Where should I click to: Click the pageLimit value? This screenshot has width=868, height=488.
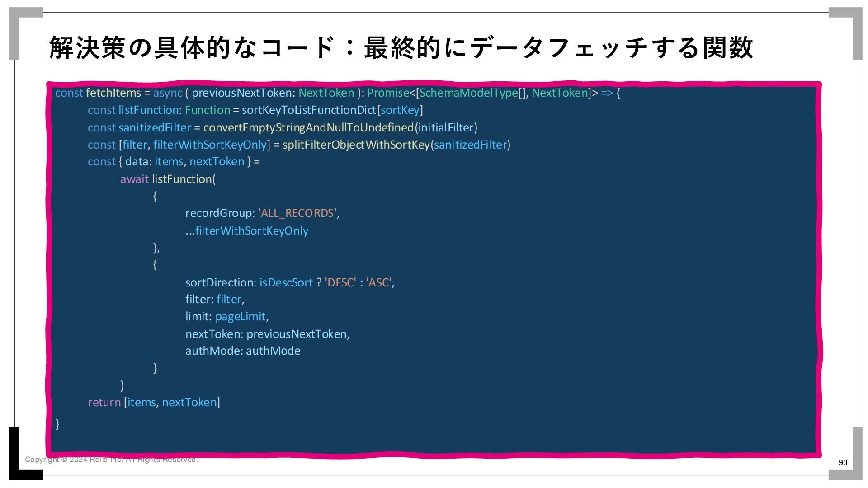tap(240, 317)
